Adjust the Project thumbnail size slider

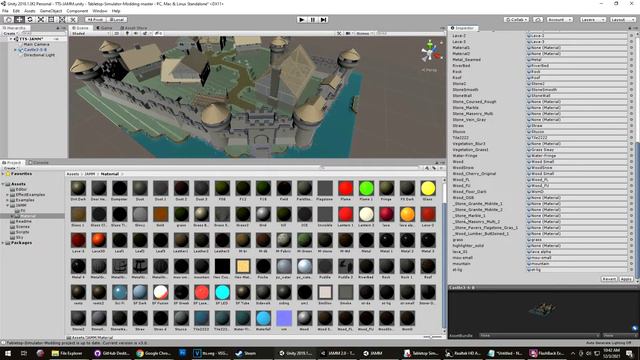[432, 337]
